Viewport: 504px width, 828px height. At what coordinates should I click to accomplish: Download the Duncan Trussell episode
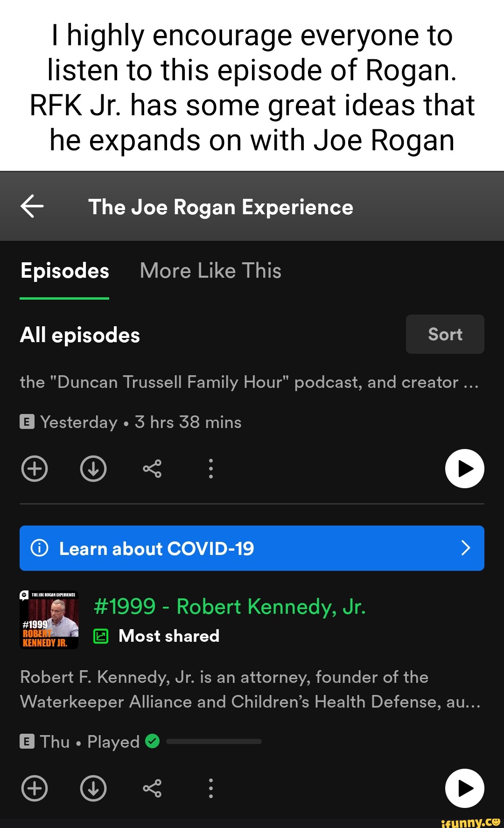93,469
